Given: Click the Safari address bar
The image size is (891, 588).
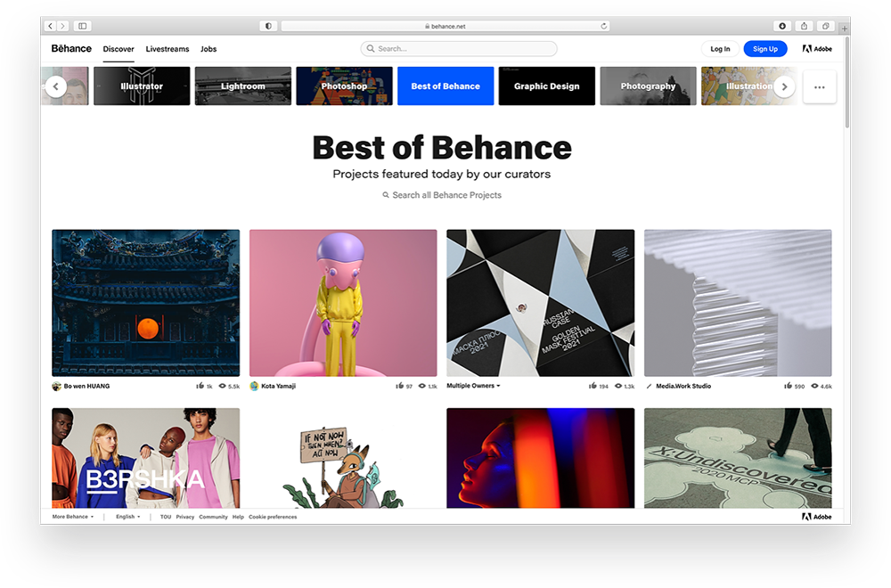Looking at the screenshot, I should click(x=445, y=26).
